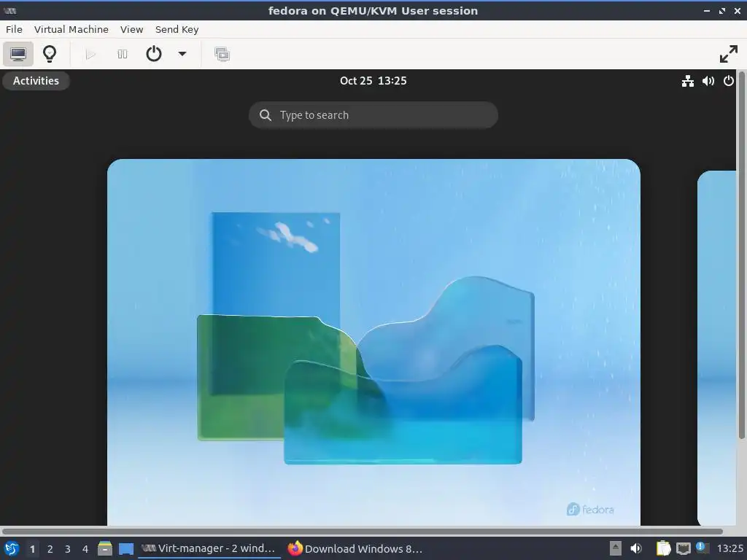Select the main workspace thumbnail
The image size is (747, 560).
pyautogui.click(x=373, y=342)
